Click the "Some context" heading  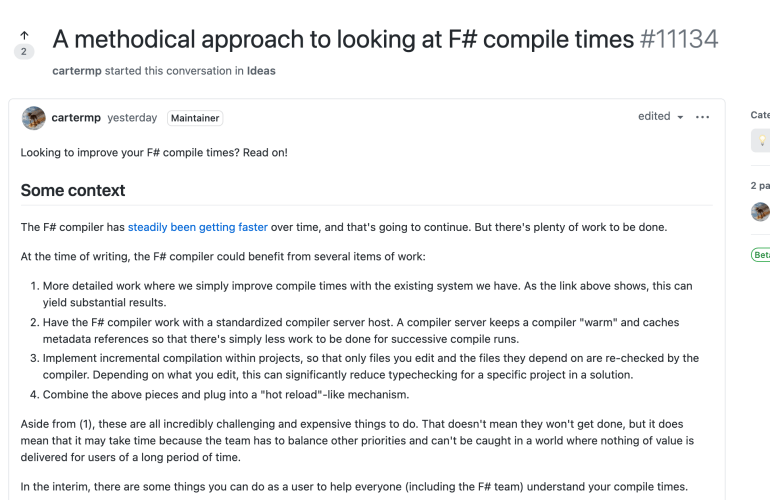point(73,190)
